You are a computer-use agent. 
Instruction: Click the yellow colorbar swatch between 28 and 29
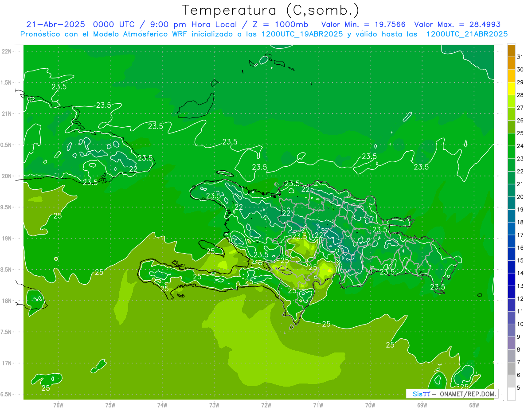[x=511, y=89]
